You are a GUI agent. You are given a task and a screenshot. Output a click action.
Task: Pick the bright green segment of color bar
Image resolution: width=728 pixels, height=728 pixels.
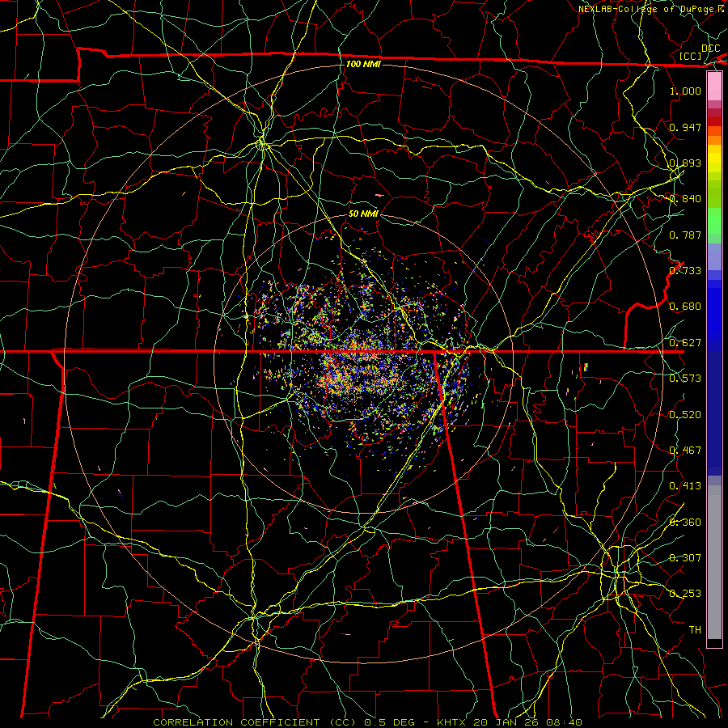point(714,222)
